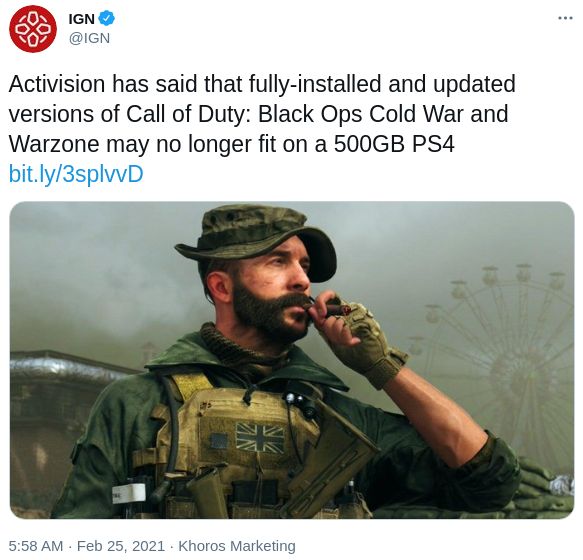Open the three-dot more options menu
583x560 pixels.
[566, 17]
